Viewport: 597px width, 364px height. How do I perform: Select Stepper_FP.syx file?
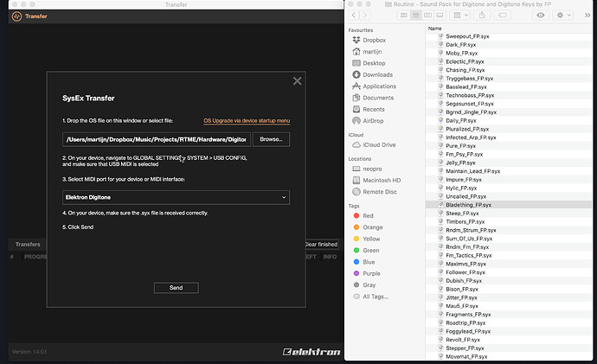tap(465, 348)
